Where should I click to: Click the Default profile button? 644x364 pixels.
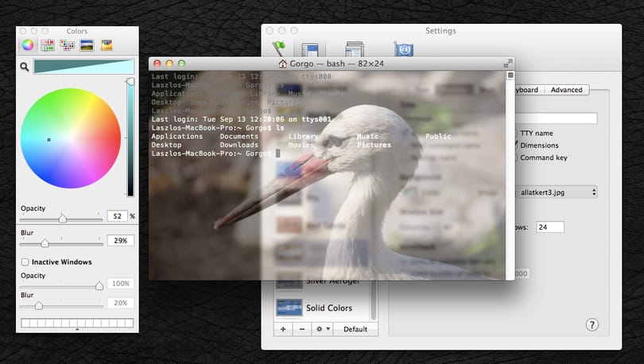(x=355, y=329)
